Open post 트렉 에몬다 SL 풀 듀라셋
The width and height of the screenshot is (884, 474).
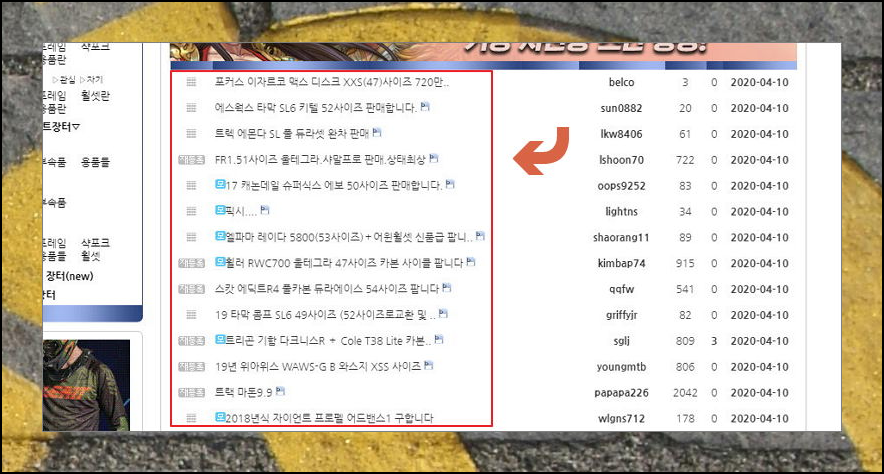291,134
